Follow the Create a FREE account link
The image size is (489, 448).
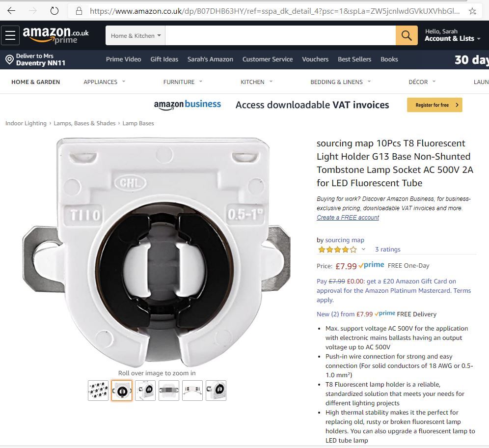(x=348, y=218)
